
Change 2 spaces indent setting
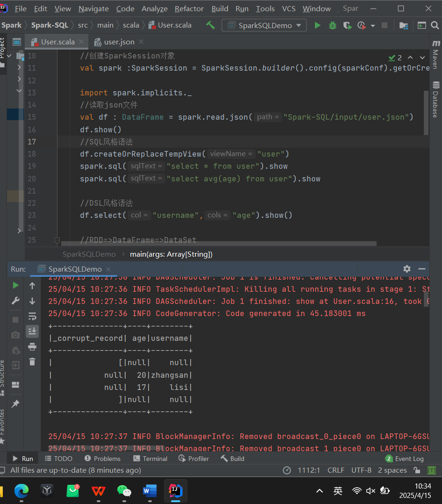(392, 470)
